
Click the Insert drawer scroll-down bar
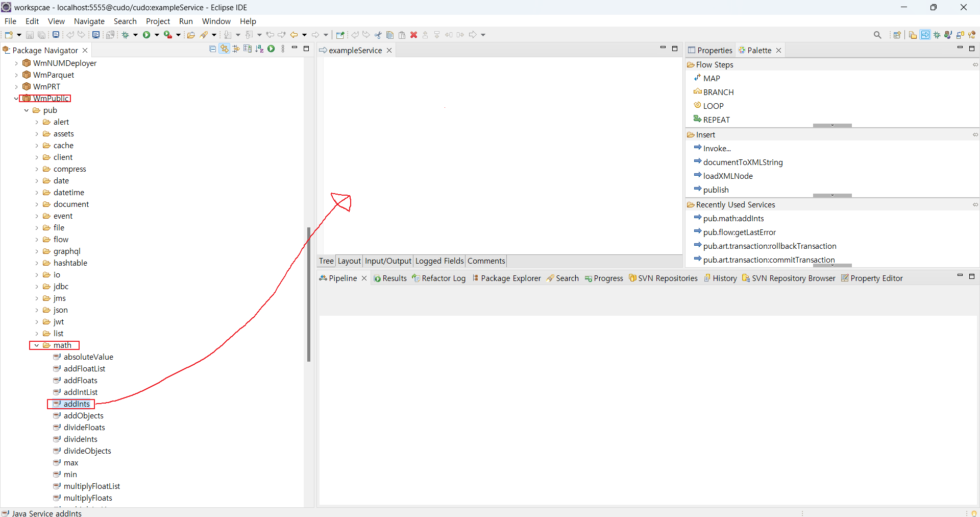tap(832, 195)
